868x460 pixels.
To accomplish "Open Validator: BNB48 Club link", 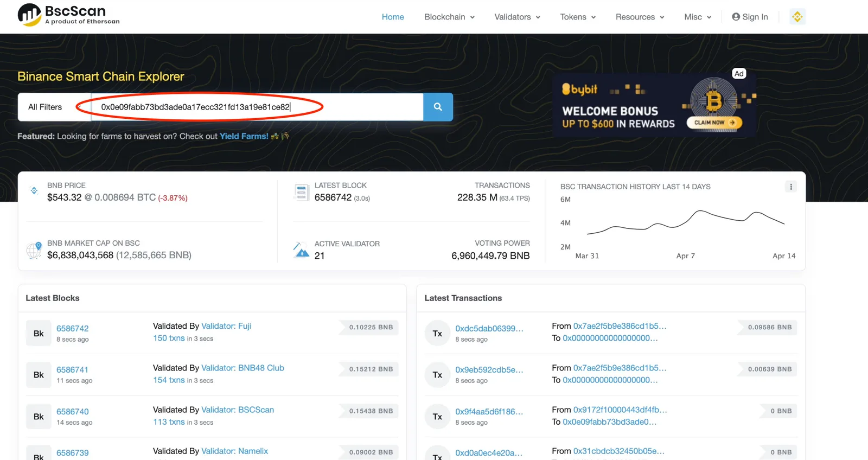I will tap(242, 368).
